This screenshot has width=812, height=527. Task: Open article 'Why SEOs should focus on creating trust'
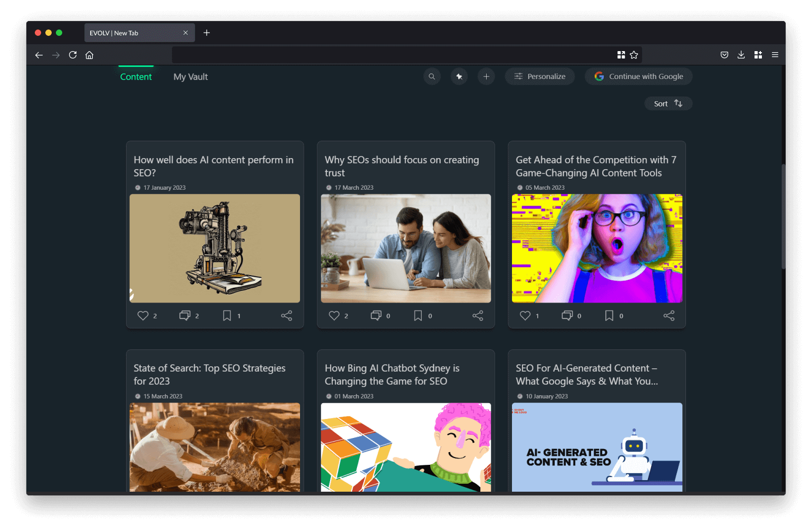(402, 166)
